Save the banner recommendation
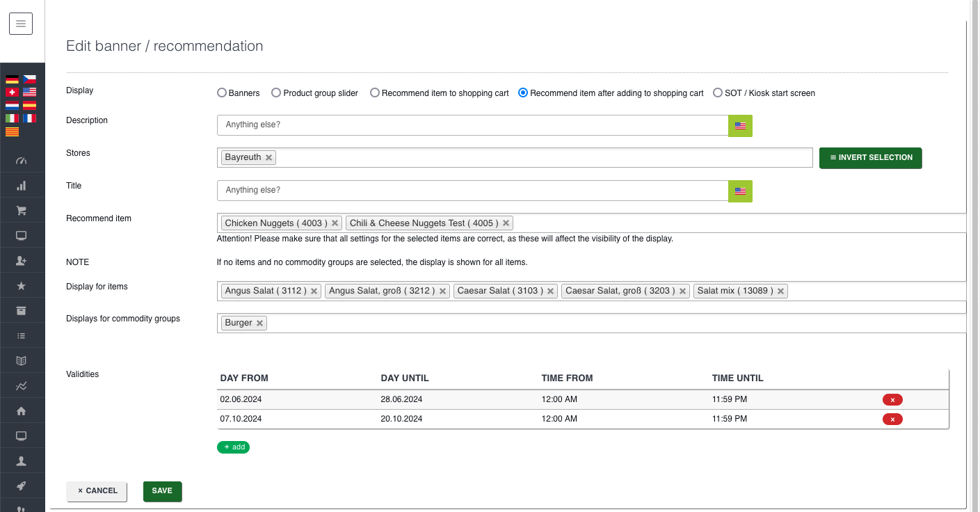 click(x=162, y=491)
